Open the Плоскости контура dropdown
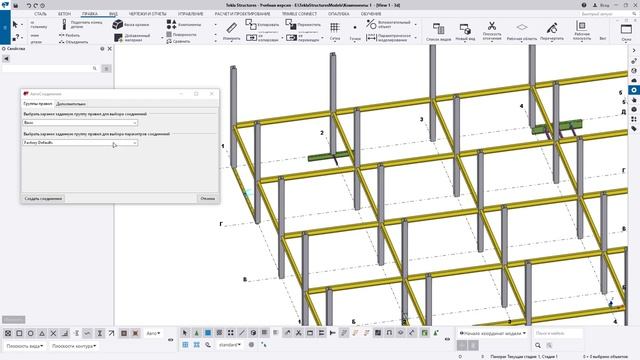Screen dimensions: 640x360 pyautogui.click(x=74, y=346)
